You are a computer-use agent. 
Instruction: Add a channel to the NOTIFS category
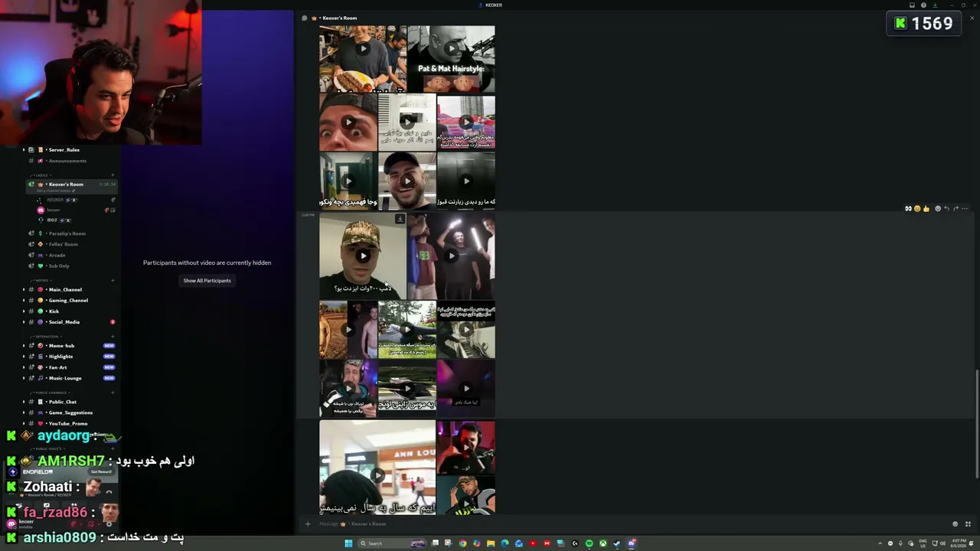point(113,280)
